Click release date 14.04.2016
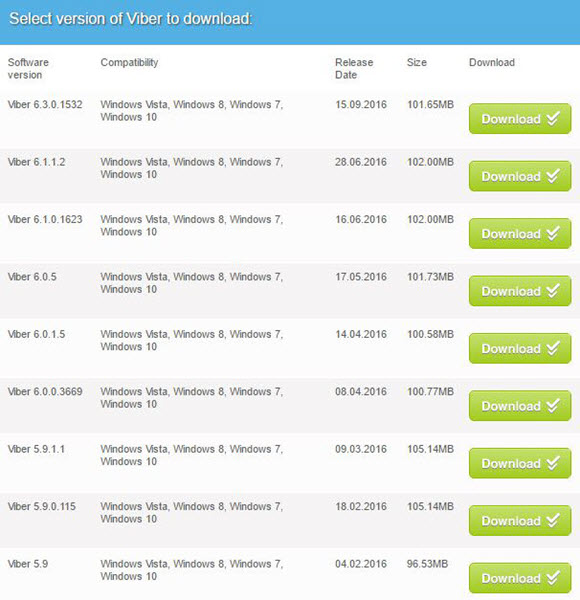 click(361, 334)
